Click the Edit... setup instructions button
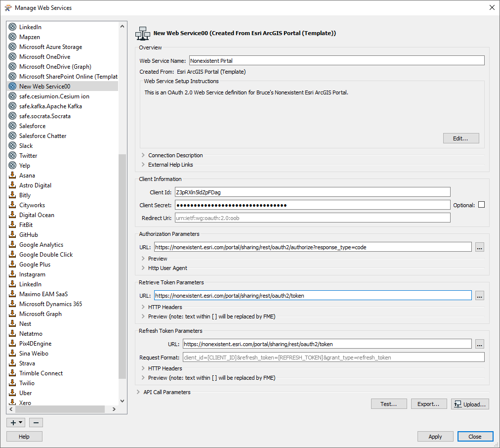This screenshot has height=448, width=500. pos(461,138)
